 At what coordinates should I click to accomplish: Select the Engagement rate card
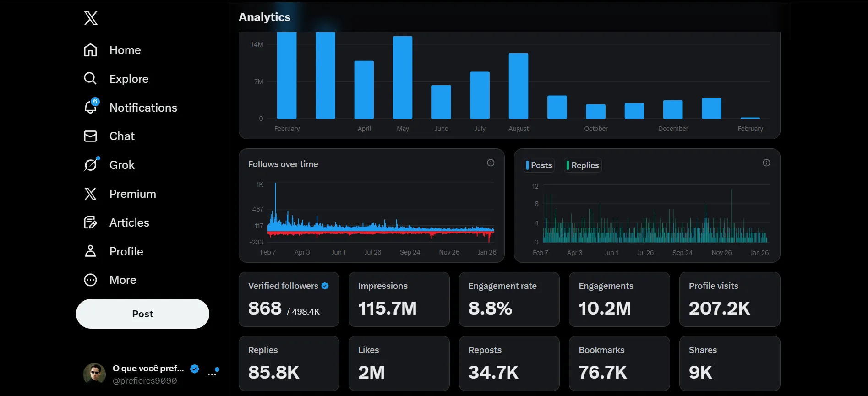tap(509, 299)
